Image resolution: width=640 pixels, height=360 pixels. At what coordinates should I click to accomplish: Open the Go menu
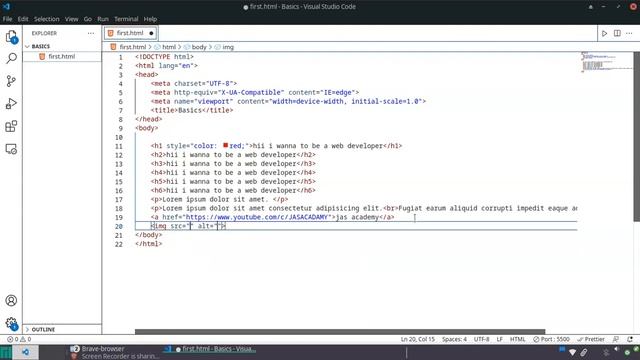tap(88, 19)
